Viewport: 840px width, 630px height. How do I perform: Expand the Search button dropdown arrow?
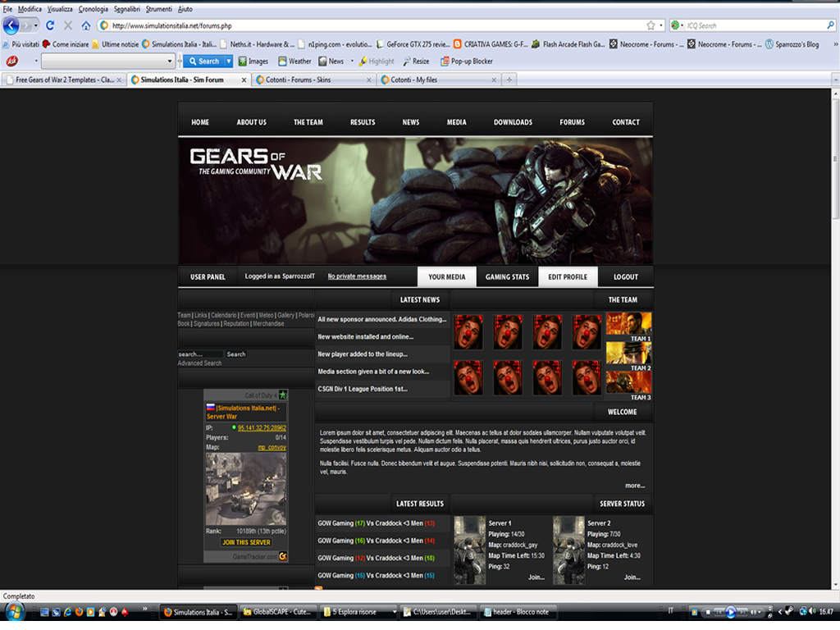[x=229, y=61]
